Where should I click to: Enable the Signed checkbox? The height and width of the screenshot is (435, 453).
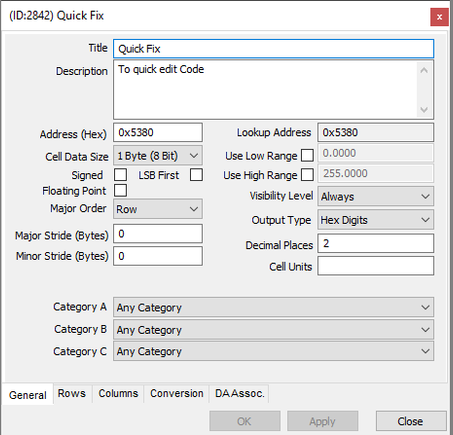point(120,175)
